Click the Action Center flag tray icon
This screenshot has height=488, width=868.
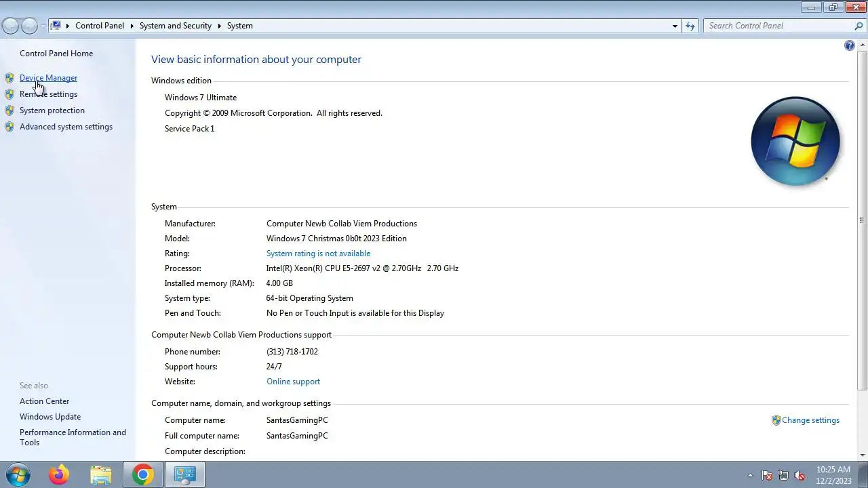[767, 475]
